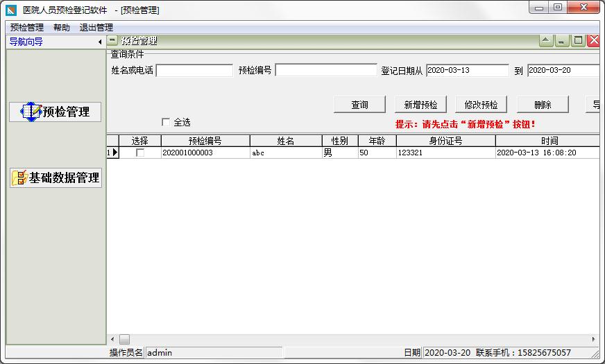Click the 导航向导 panel title
The image size is (605, 364).
coord(26,42)
